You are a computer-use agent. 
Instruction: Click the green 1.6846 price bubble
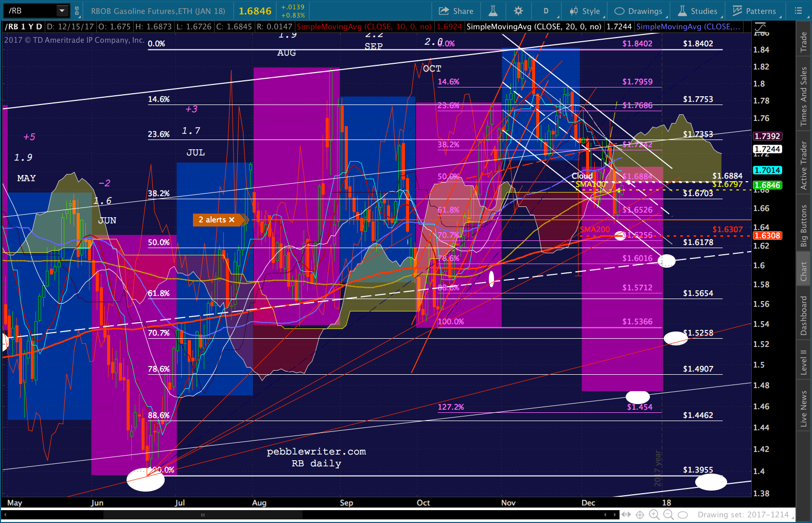(x=767, y=185)
